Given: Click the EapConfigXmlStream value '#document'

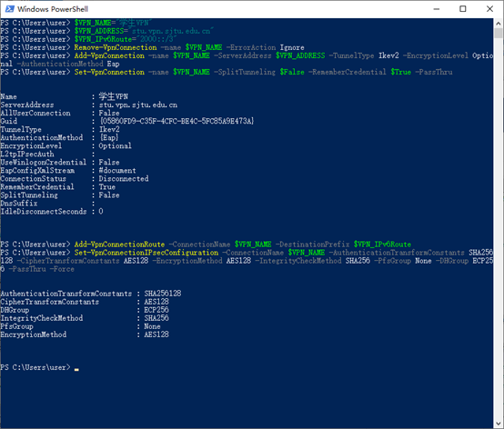Looking at the screenshot, I should click(117, 170).
